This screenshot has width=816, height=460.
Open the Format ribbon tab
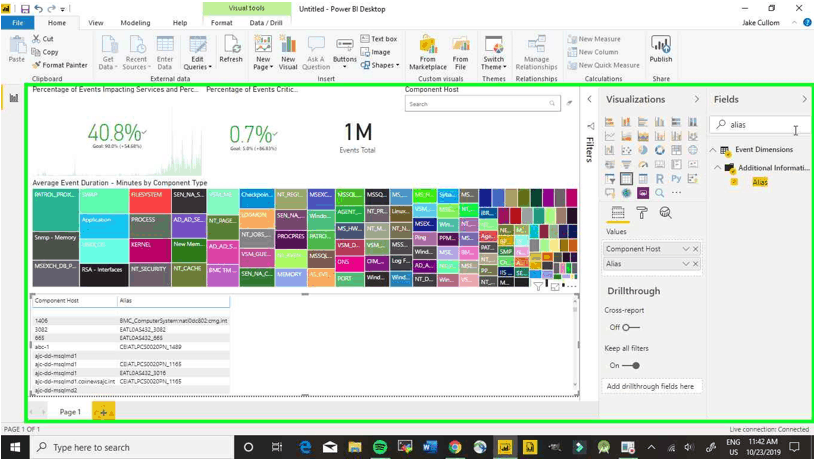pyautogui.click(x=222, y=22)
